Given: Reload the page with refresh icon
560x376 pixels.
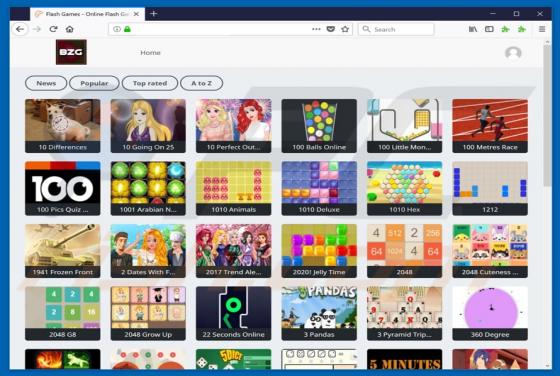Looking at the screenshot, I should (x=54, y=29).
